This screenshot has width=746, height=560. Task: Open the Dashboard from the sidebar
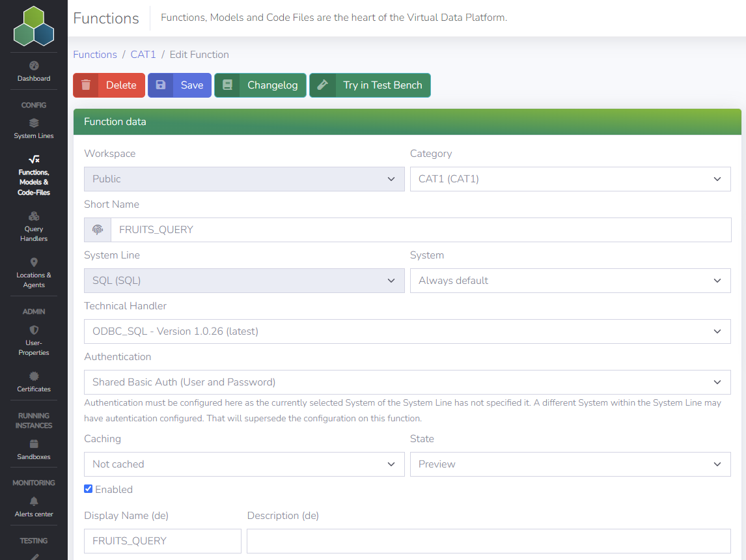coord(33,72)
